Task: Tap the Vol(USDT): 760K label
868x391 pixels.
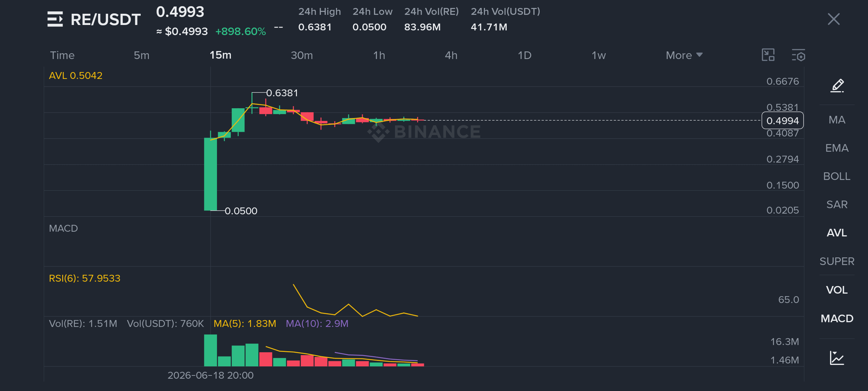Action: [x=165, y=324]
